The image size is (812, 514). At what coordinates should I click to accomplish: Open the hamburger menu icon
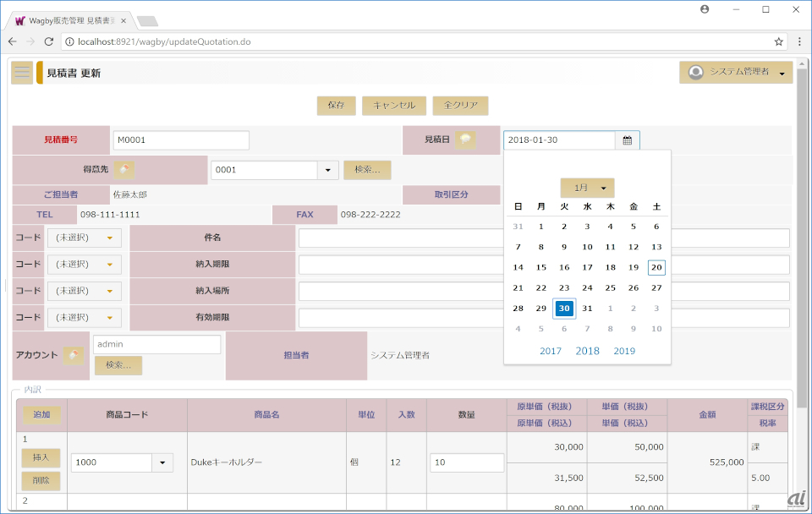point(22,73)
